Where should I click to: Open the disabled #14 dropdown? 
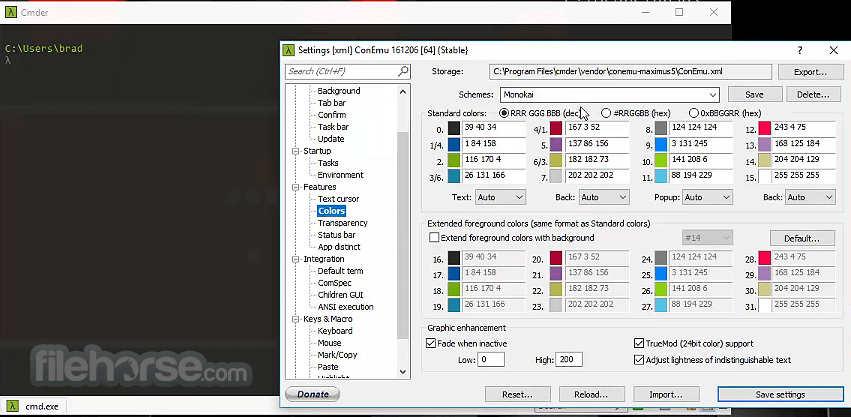707,238
